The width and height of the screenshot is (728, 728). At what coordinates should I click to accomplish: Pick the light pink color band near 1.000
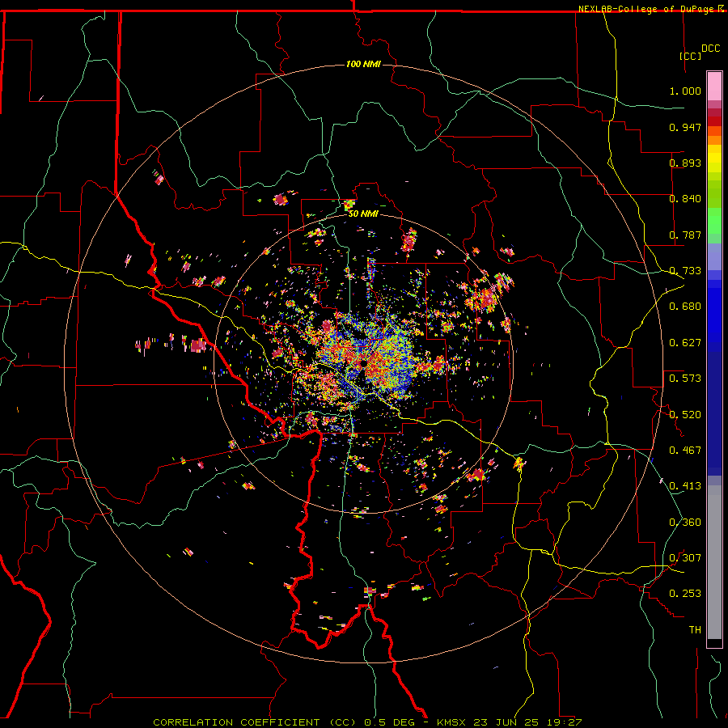click(714, 86)
